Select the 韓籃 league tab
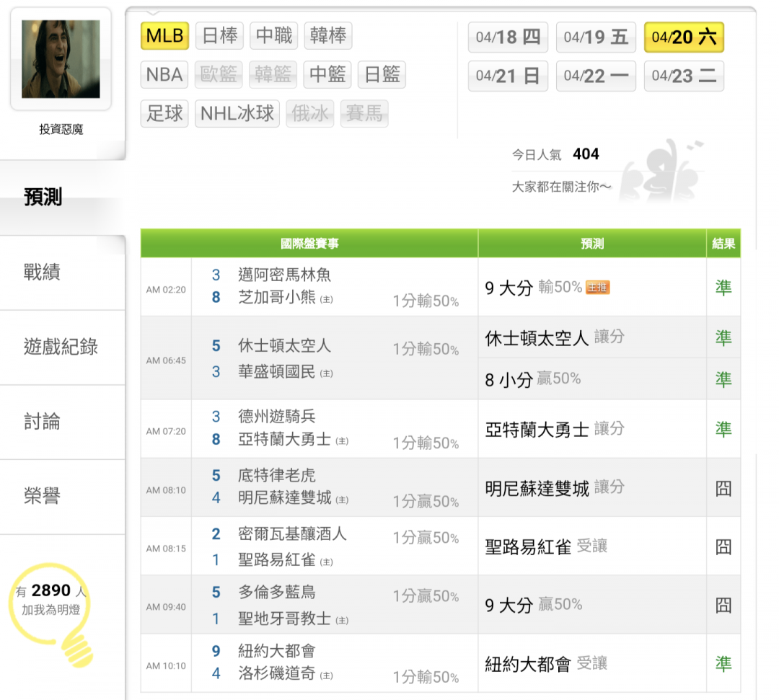The height and width of the screenshot is (700, 779). point(273,74)
